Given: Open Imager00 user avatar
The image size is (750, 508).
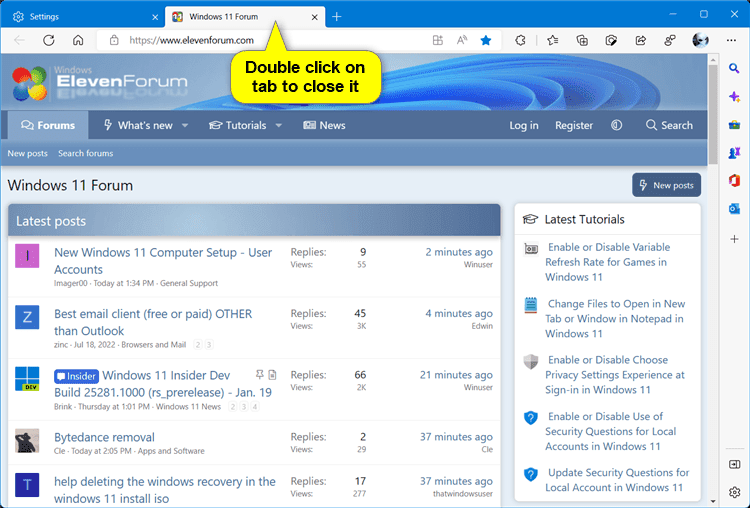Looking at the screenshot, I should click(x=27, y=256).
